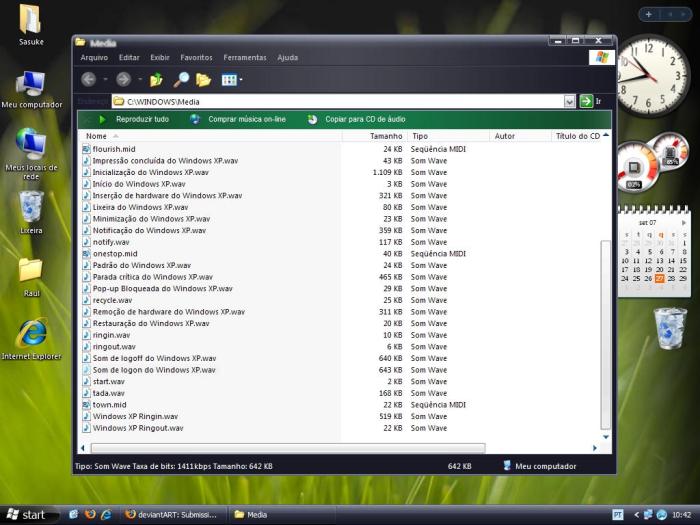The width and height of the screenshot is (700, 525).
Task: Select tada.wav file
Action: 104,393
